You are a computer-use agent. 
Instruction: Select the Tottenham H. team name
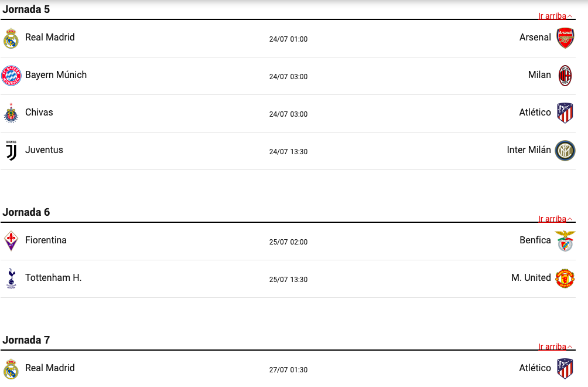click(x=53, y=278)
